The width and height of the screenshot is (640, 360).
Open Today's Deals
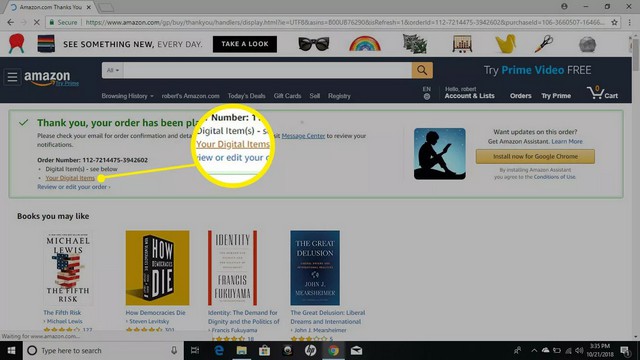click(x=247, y=96)
